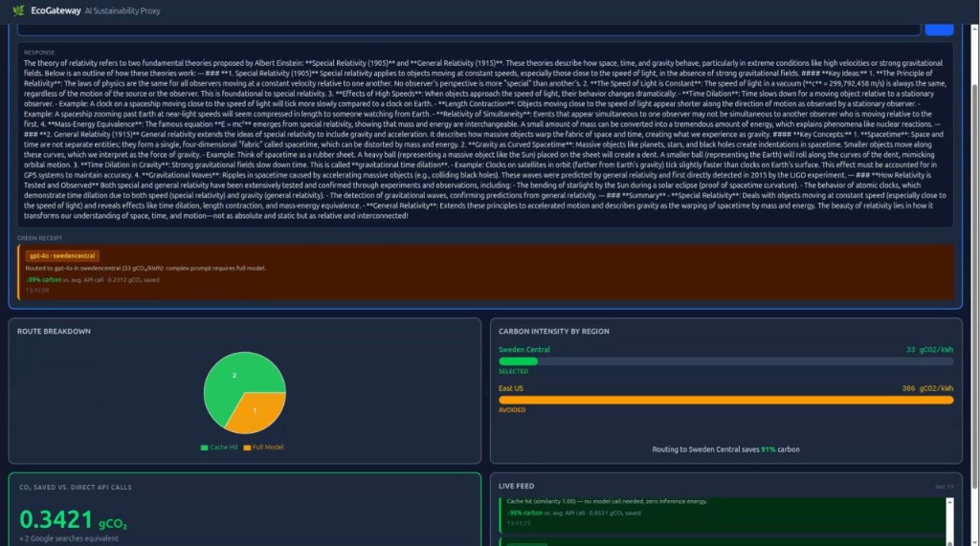Click the orange Full Model legend swatch
Viewport: 980px width, 546px height.
pyautogui.click(x=247, y=448)
